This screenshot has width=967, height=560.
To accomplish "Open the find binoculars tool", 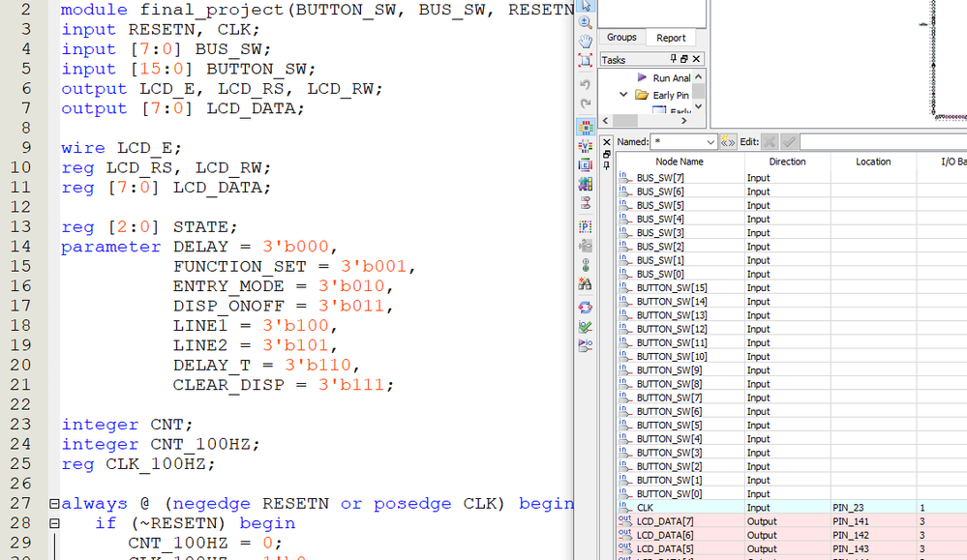I will click(586, 284).
